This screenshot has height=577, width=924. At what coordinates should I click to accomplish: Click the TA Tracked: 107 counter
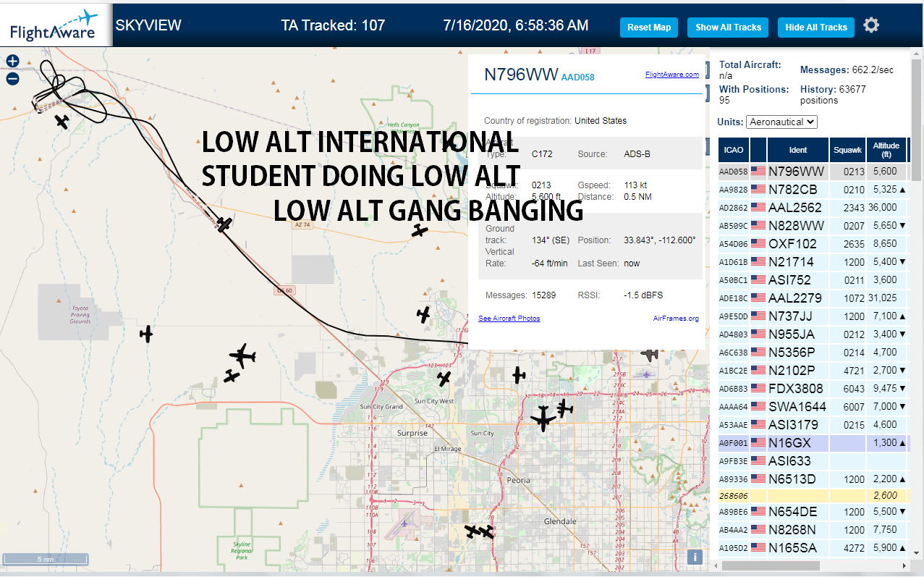point(333,25)
